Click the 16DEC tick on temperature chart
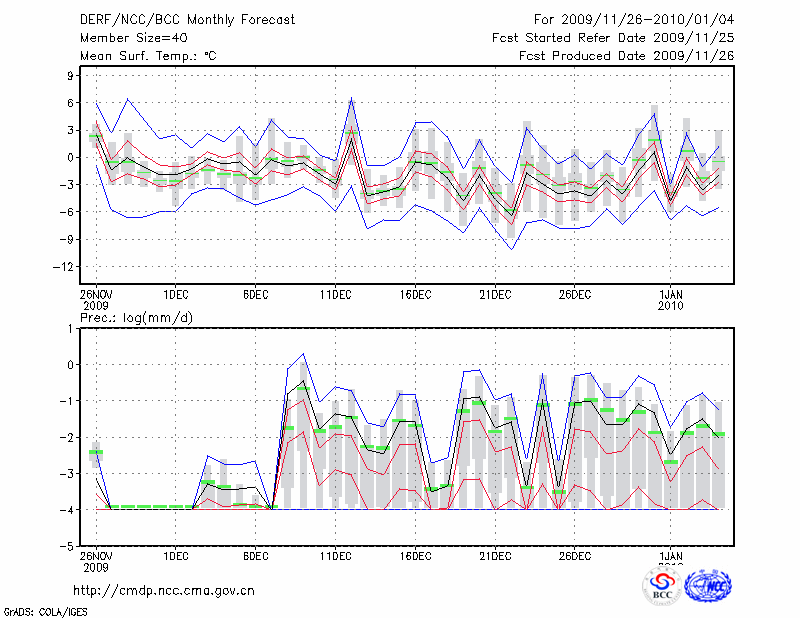800x618 pixels. (415, 294)
